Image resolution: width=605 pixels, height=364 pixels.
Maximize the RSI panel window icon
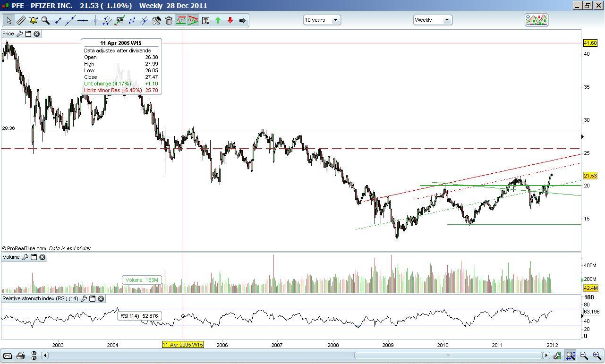[92, 298]
